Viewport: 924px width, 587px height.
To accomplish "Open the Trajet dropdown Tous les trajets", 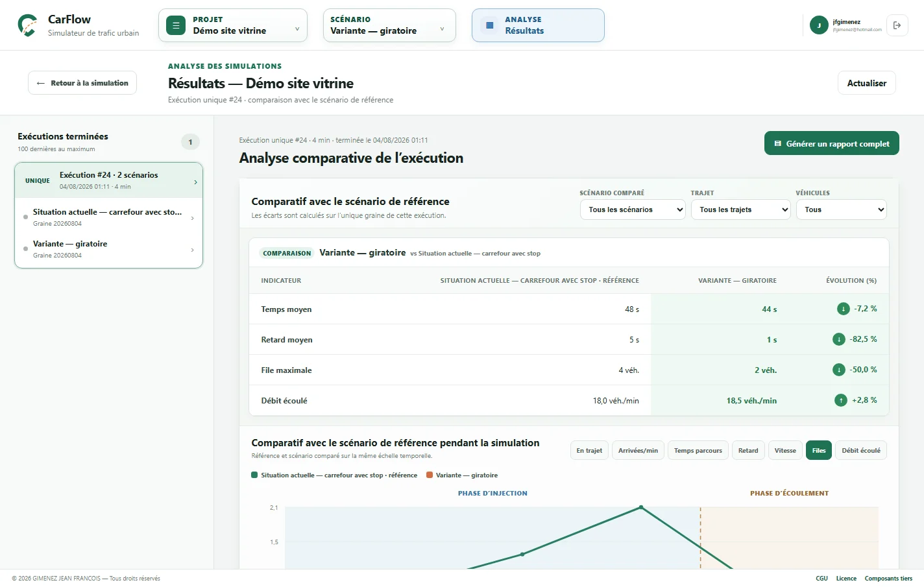I will 740,210.
